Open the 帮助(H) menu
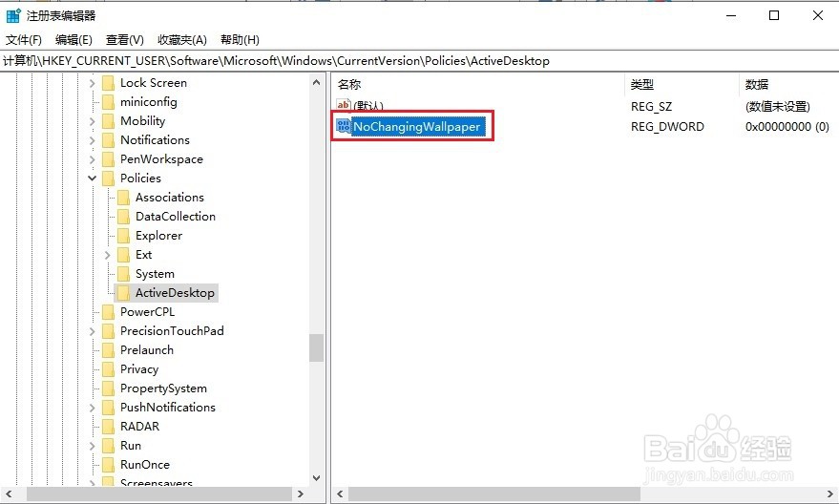Image resolution: width=839 pixels, height=504 pixels. tap(240, 39)
